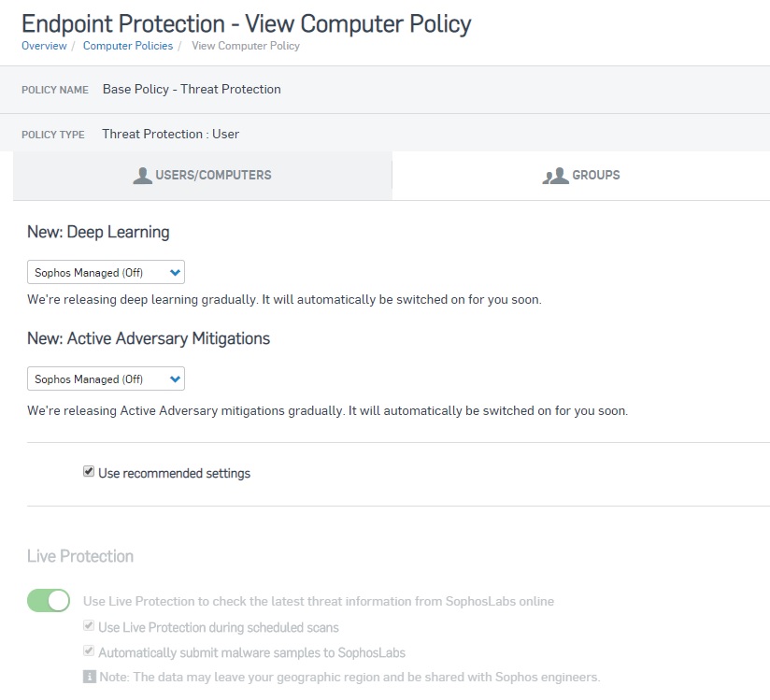Click the single user icon on Users/Computers tab
This screenshot has height=700, width=770.
click(x=142, y=176)
